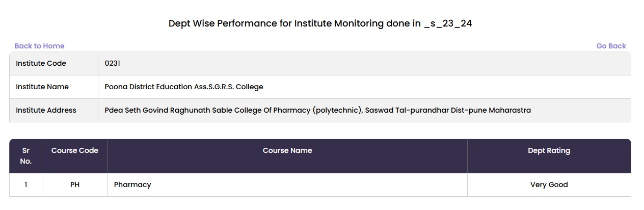Select Poona District Education Ass.S.G.R.S. College text

(184, 87)
